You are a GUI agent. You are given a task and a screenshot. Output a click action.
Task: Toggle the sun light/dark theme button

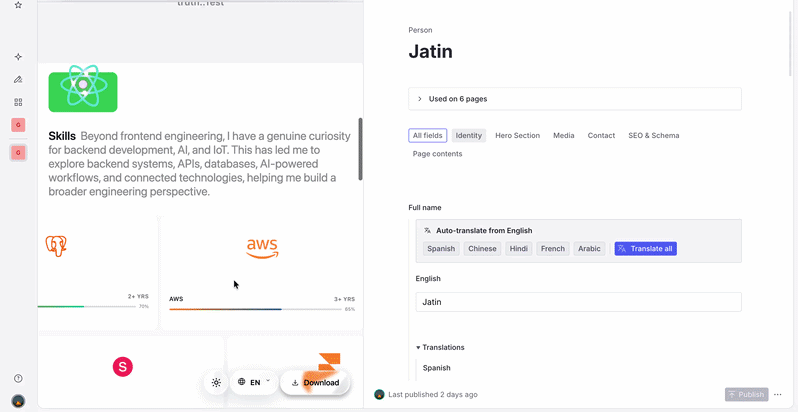point(216,382)
